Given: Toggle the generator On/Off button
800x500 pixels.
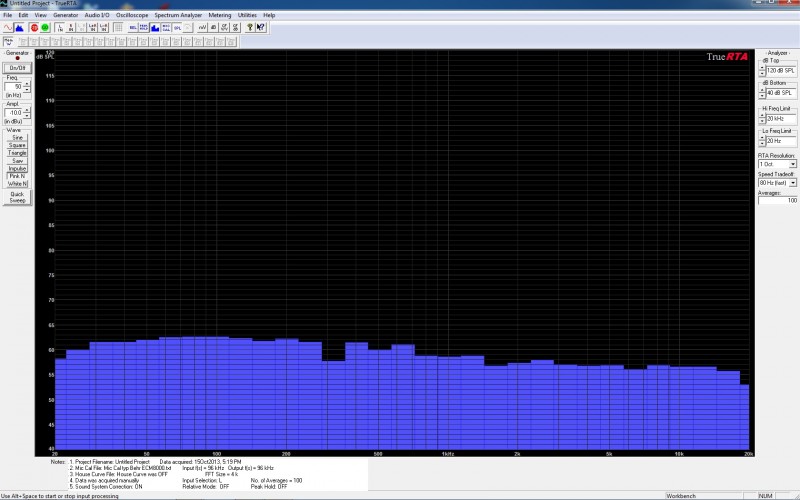Looking at the screenshot, I should [x=17, y=68].
